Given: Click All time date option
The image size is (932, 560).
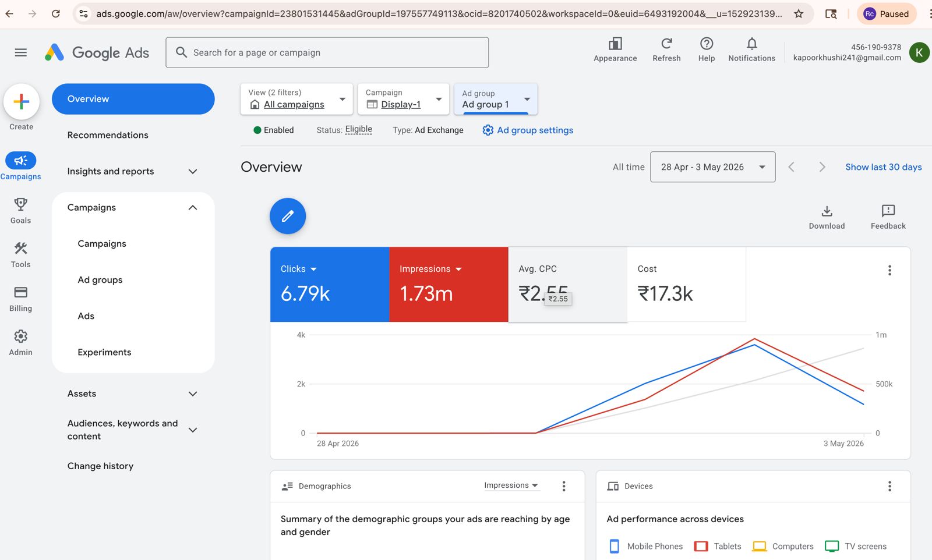Looking at the screenshot, I should (629, 167).
